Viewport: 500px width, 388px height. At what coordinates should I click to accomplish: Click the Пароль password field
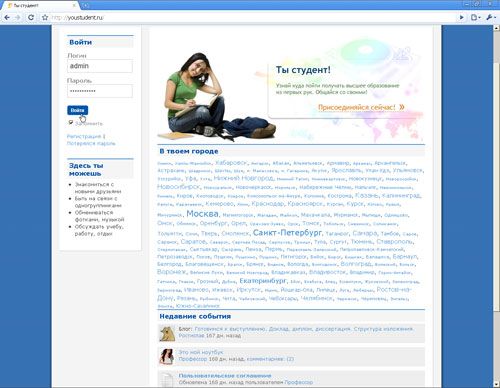point(100,91)
